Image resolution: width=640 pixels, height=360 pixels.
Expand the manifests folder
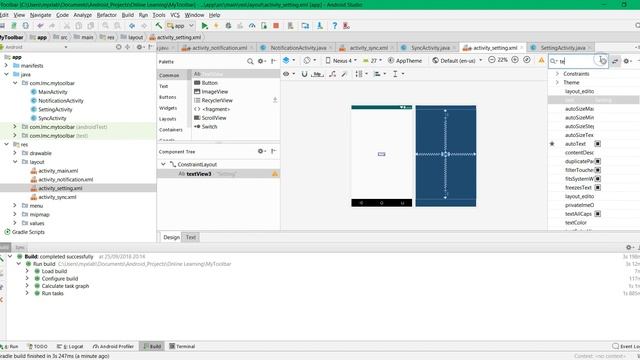click(x=6, y=65)
